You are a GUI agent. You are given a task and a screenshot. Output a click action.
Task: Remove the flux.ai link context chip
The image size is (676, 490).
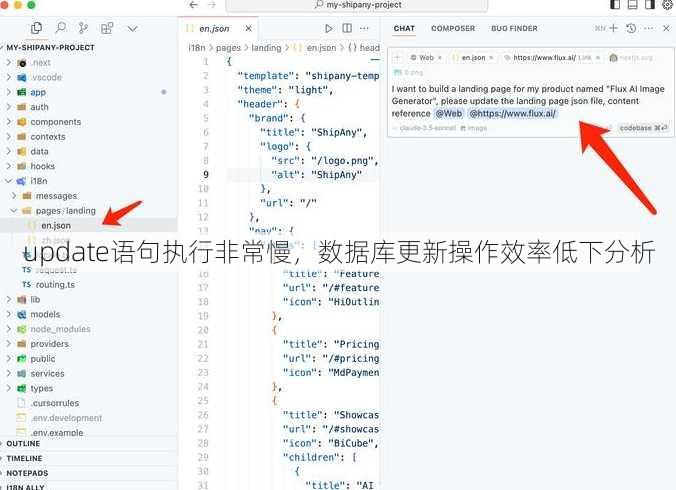[598, 57]
